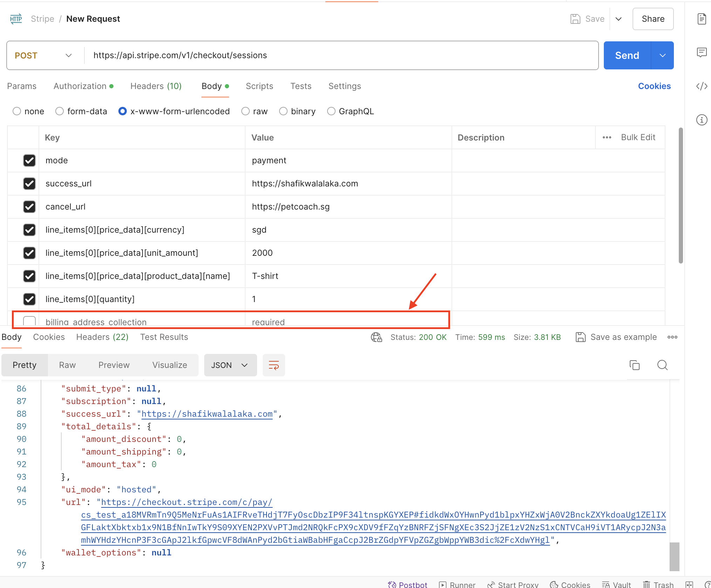This screenshot has height=588, width=711.
Task: Uncheck the unit_amount line item checkbox
Action: coord(29,253)
